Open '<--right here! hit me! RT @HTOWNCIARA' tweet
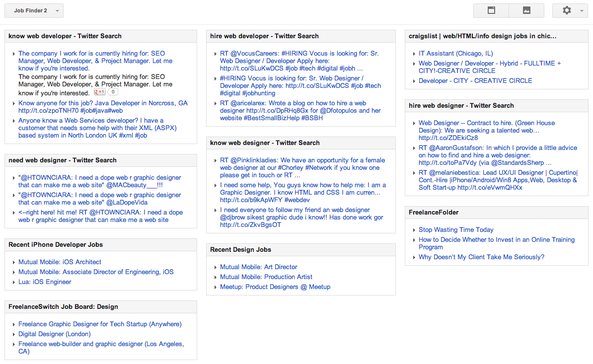Screen dimensions: 593x364 point(101,216)
